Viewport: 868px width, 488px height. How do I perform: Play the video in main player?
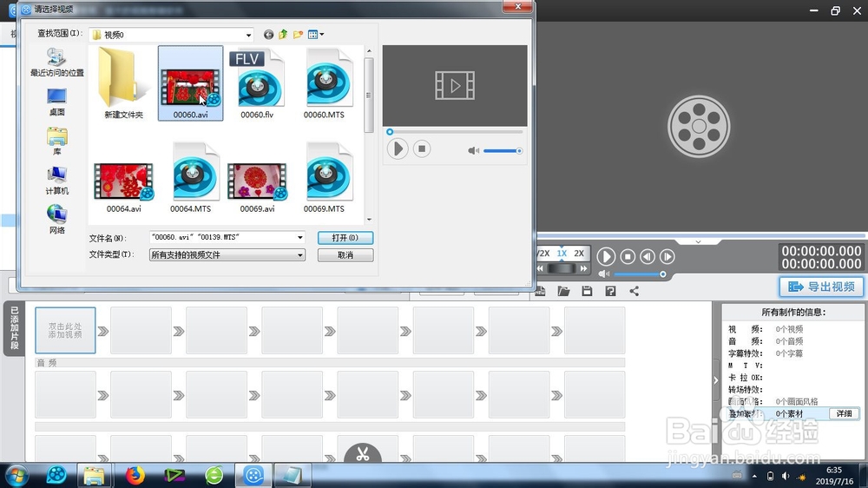(x=606, y=256)
